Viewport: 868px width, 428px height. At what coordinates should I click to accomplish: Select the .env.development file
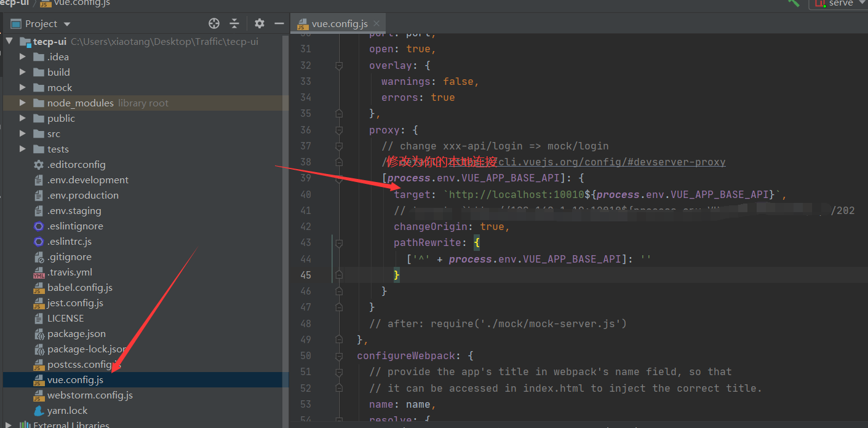pos(88,180)
